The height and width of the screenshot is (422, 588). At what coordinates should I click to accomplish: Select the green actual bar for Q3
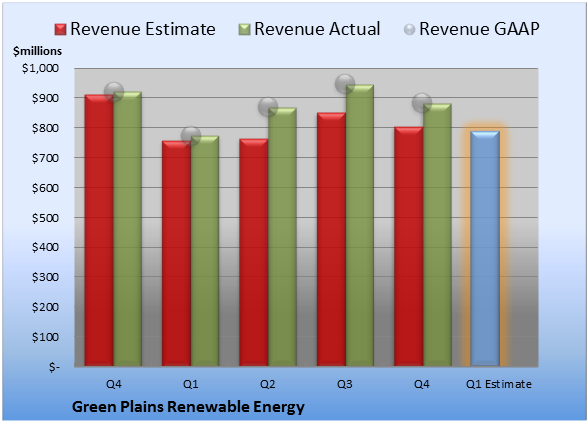(x=360, y=225)
